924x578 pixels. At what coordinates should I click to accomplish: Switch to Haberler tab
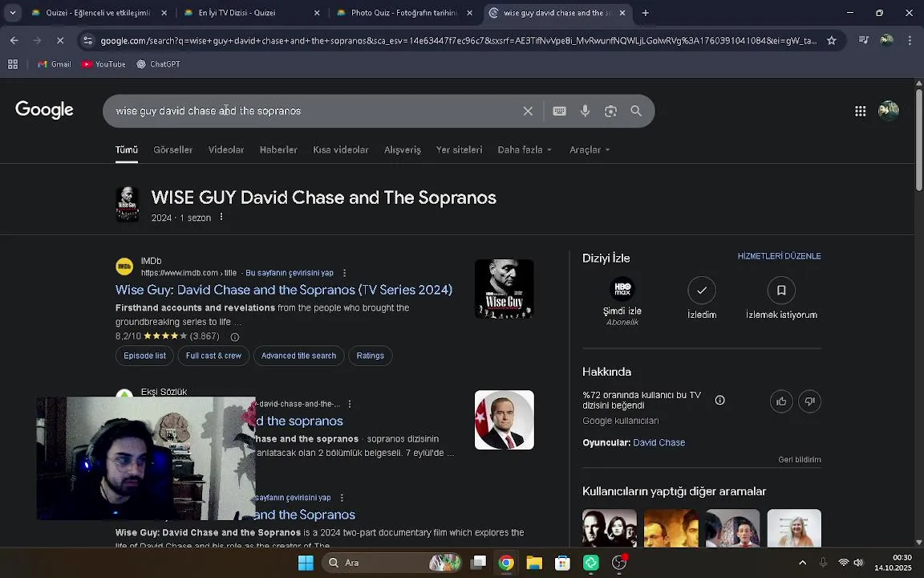click(x=278, y=150)
